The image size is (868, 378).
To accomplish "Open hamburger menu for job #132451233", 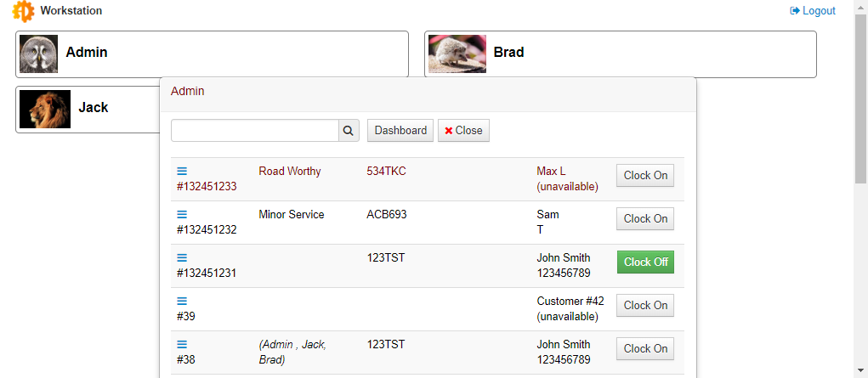I will [x=182, y=171].
